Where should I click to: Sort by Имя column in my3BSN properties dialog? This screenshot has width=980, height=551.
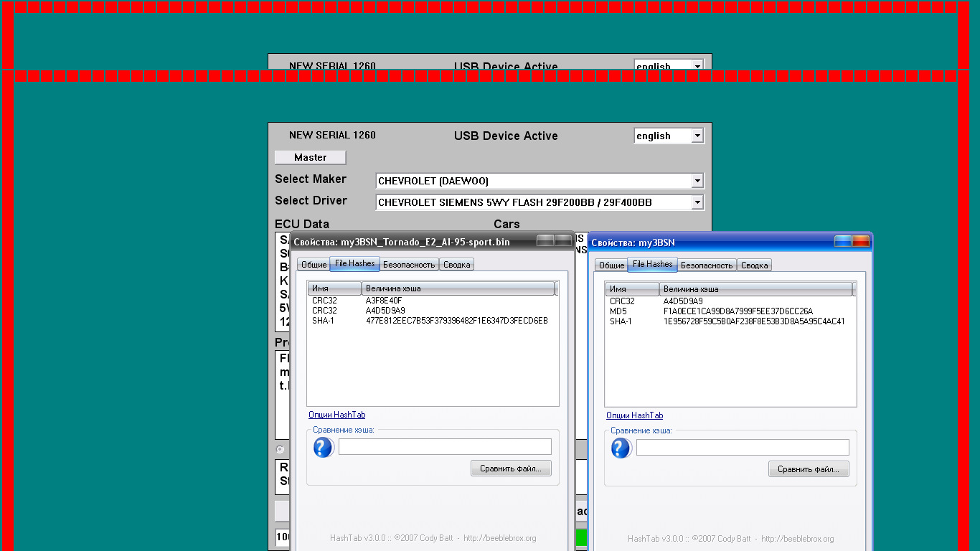click(633, 289)
